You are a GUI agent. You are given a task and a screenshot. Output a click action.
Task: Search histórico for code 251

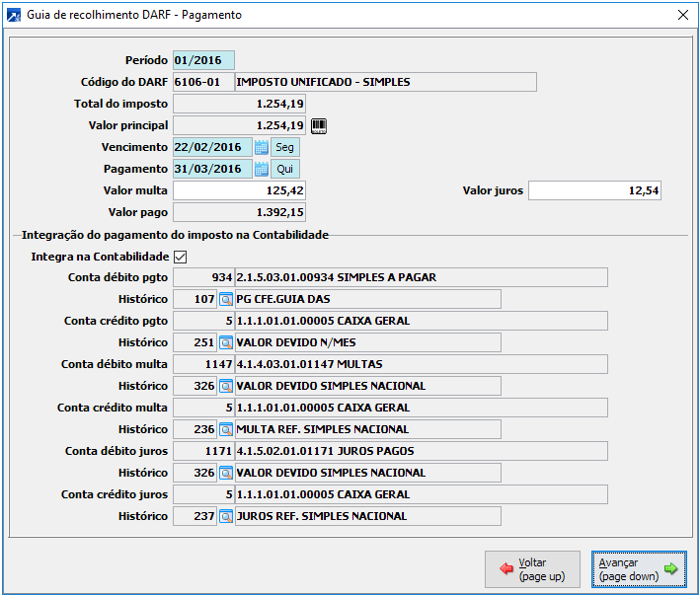tap(226, 342)
